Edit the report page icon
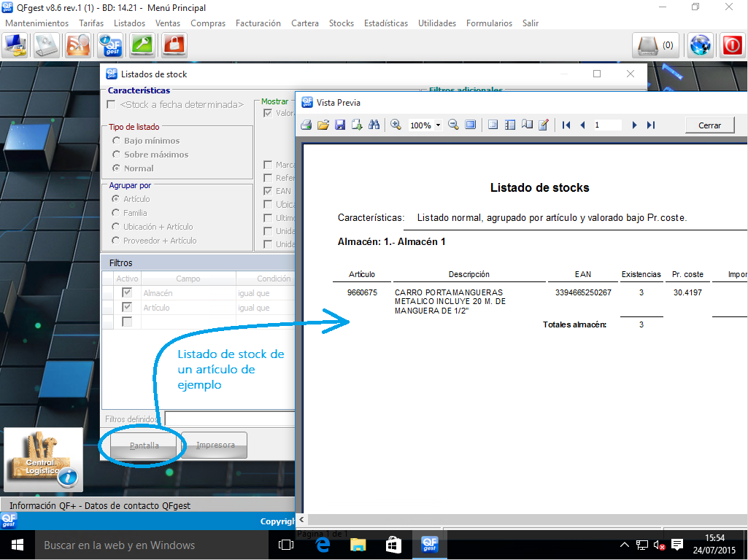This screenshot has width=748, height=560. (x=544, y=125)
